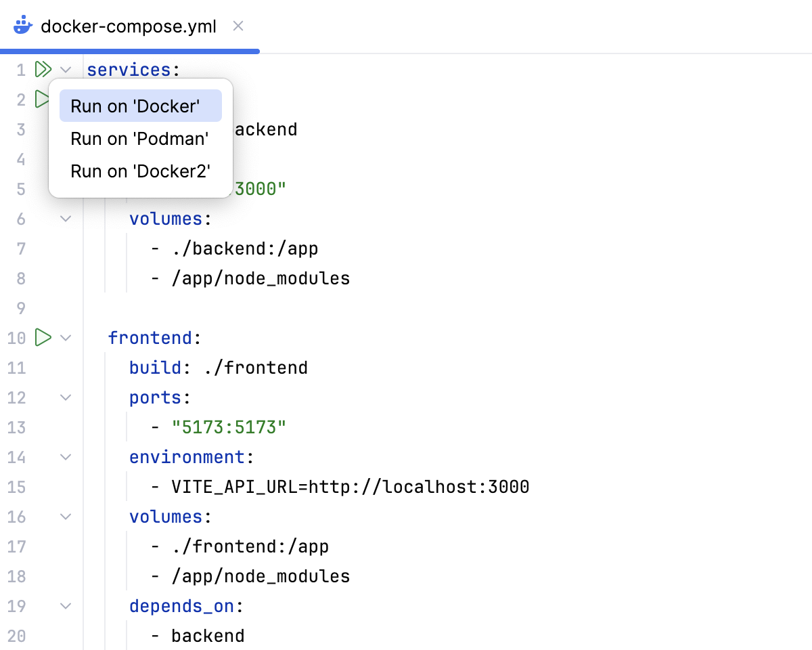812x650 pixels.
Task: Click the run icon on line 2
Action: (41, 100)
